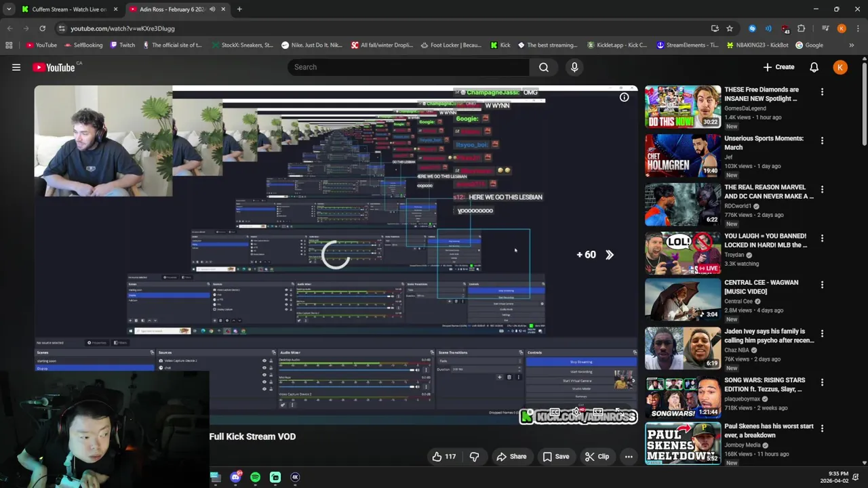Click the red extension with the 43 badge

coord(785,28)
